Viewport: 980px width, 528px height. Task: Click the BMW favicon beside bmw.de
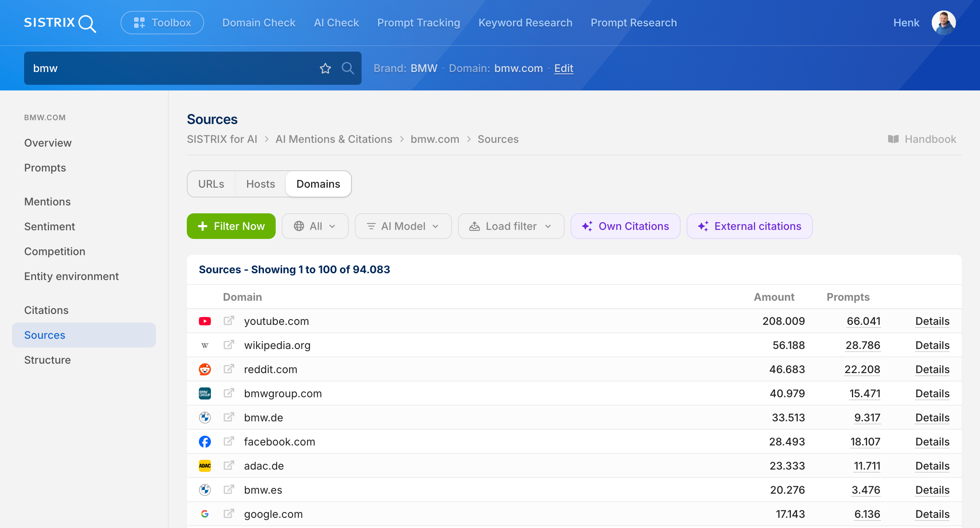tap(205, 418)
